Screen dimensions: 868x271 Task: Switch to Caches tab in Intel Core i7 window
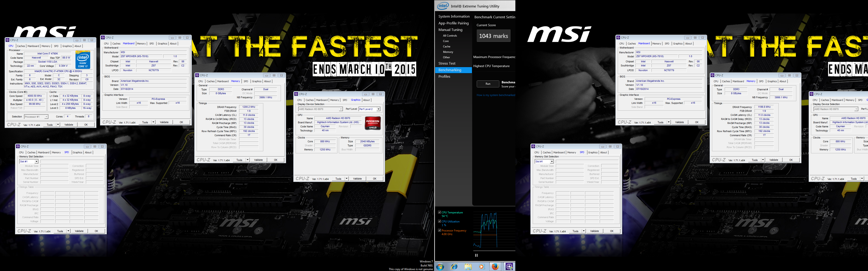(21, 46)
